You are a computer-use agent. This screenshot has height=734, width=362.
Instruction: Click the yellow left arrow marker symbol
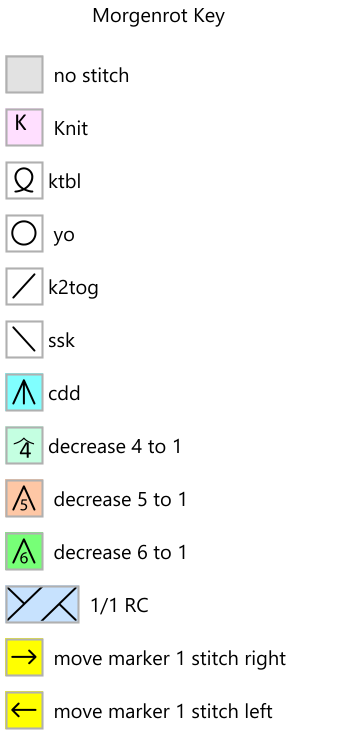coord(24,710)
